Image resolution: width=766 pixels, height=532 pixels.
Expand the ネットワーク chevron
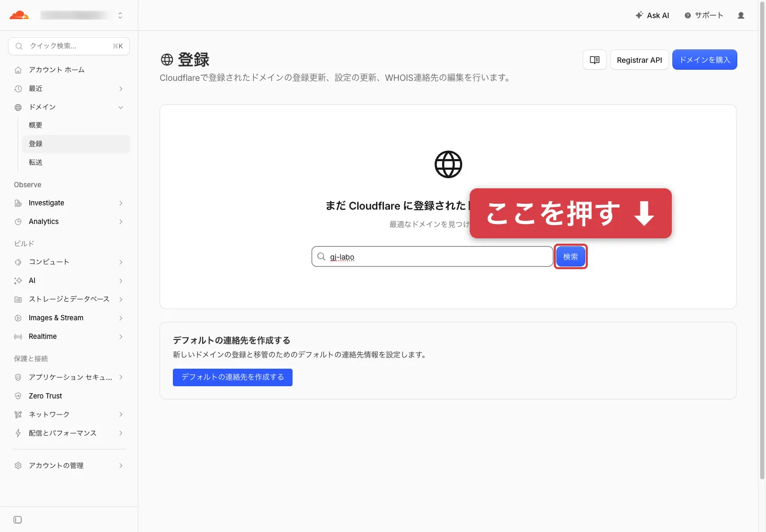(121, 414)
